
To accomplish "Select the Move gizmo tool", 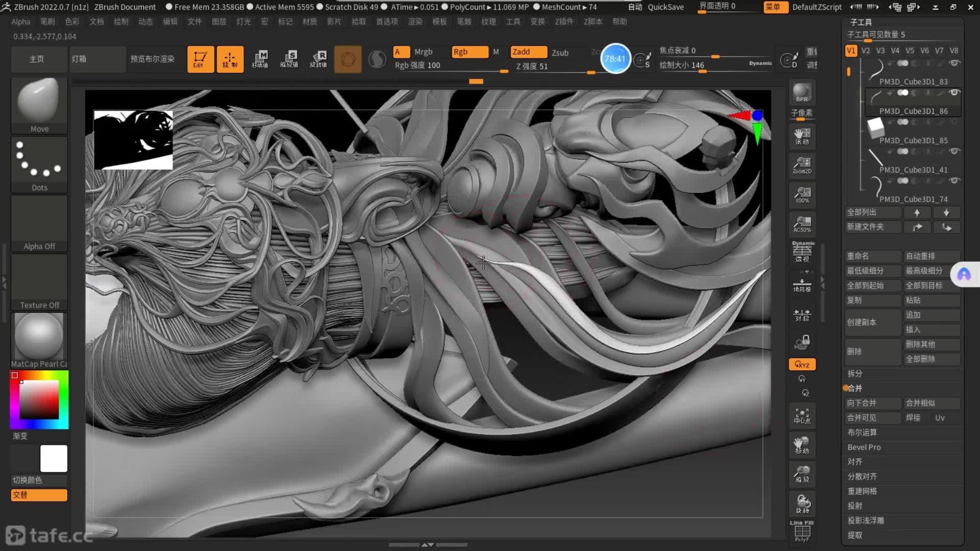I will (260, 59).
